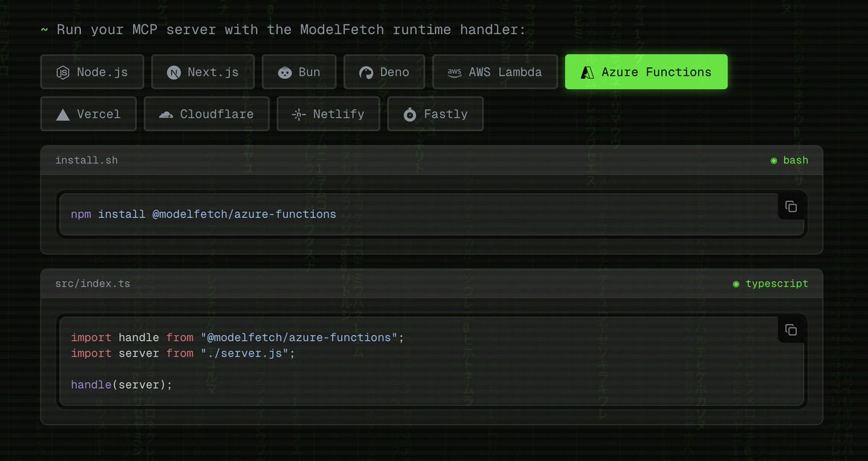The width and height of the screenshot is (868, 461).
Task: Click the Vercel triangle icon
Action: [x=63, y=114]
